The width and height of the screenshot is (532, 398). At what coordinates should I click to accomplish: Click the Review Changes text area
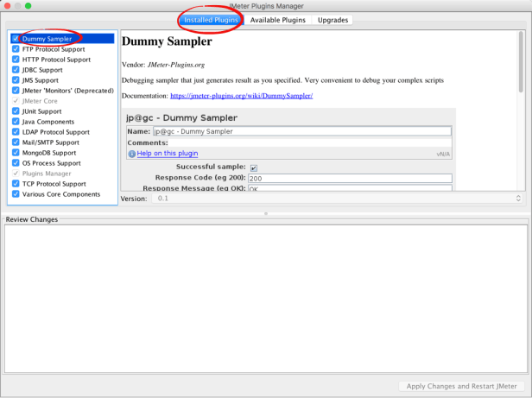coord(266,299)
